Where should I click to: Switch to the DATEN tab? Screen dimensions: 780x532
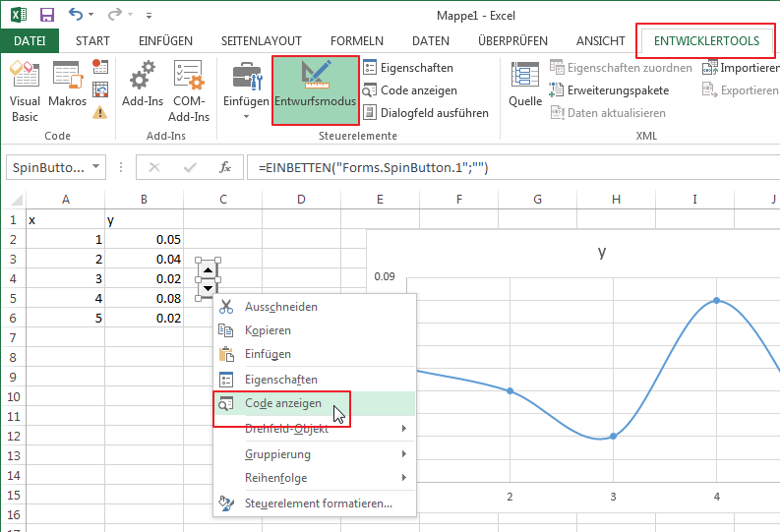click(x=430, y=40)
